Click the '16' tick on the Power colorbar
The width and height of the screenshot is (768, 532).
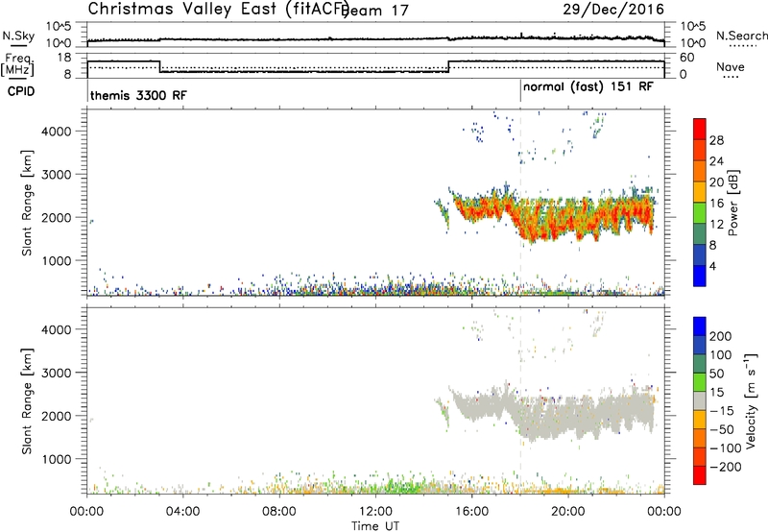pyautogui.click(x=716, y=203)
